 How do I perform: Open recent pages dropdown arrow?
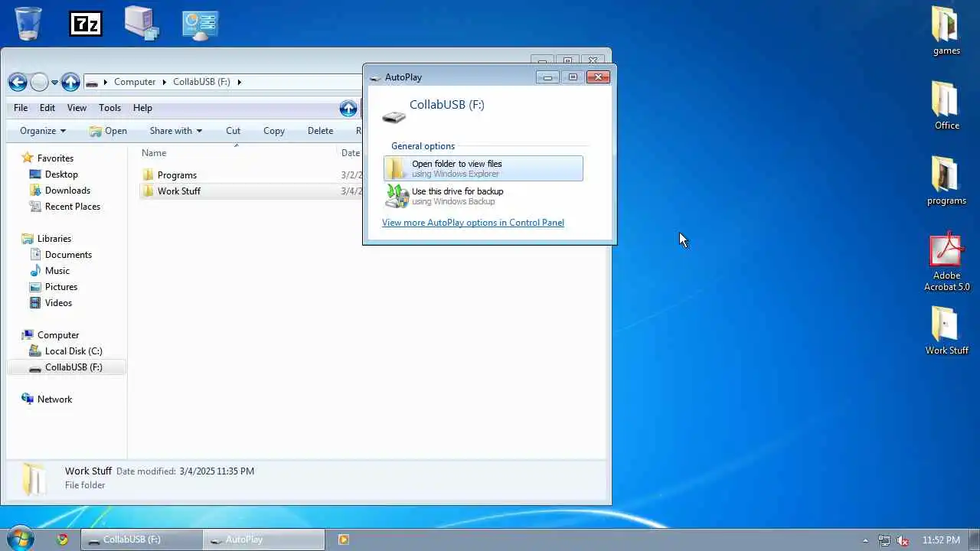point(54,83)
